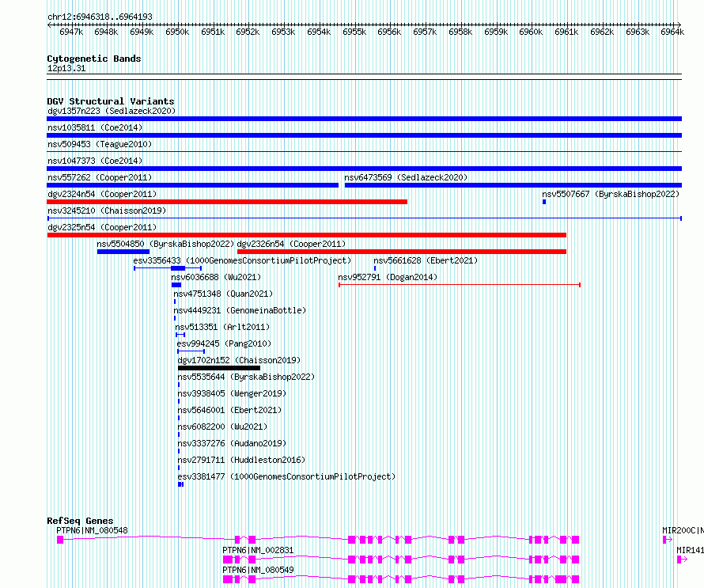
Task: Click the dgv1357n223 (Sedlazeck2020) variant label
Action: 112,111
